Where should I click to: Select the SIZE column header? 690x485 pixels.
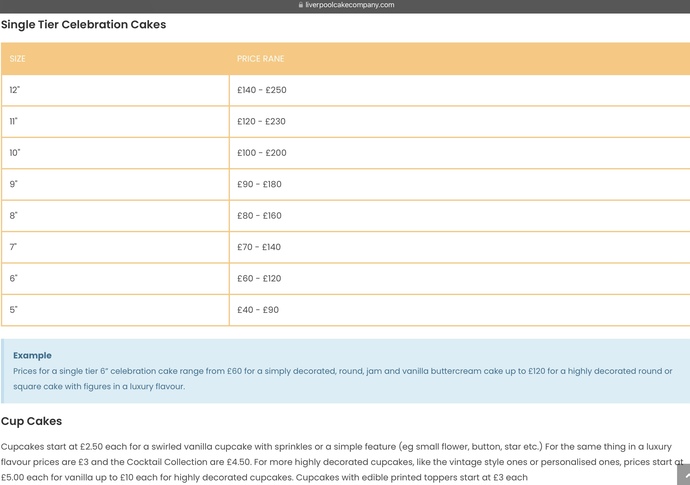coord(18,59)
